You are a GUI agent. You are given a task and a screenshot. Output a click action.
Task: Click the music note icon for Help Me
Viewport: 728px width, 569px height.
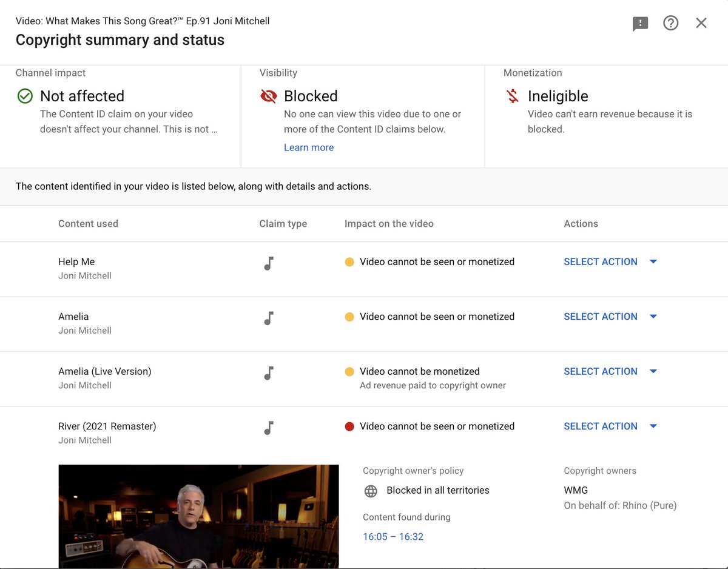268,263
